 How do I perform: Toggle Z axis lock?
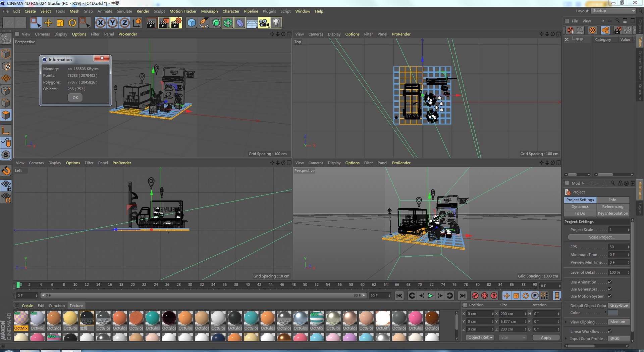click(x=124, y=23)
